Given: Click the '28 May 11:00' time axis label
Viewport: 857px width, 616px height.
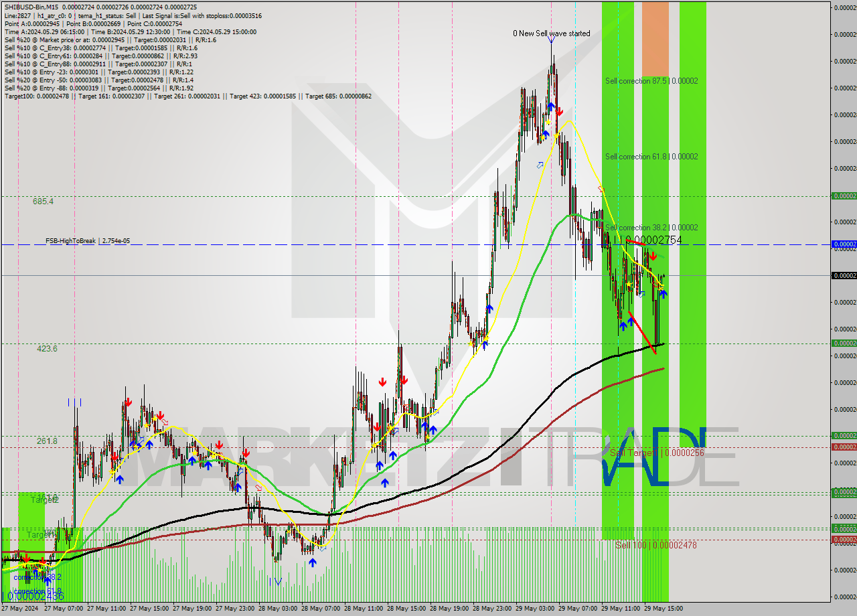Looking at the screenshot, I should point(363,609).
